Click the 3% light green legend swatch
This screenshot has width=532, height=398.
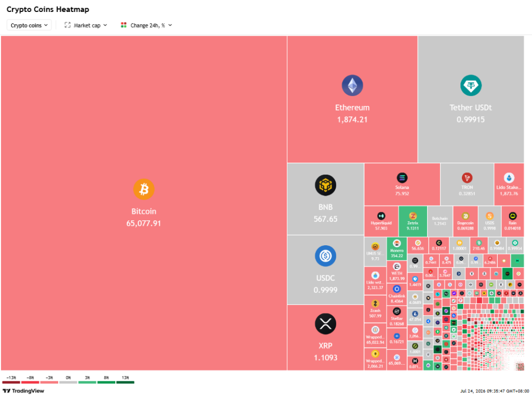(x=87, y=382)
